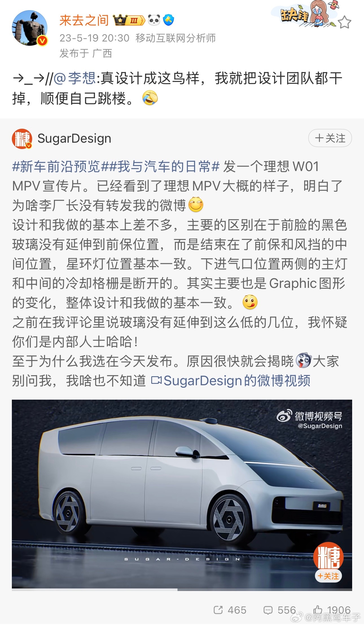364x626 pixels.
Task: Tap the blue shield verification badge
Action: pyautogui.click(x=169, y=20)
